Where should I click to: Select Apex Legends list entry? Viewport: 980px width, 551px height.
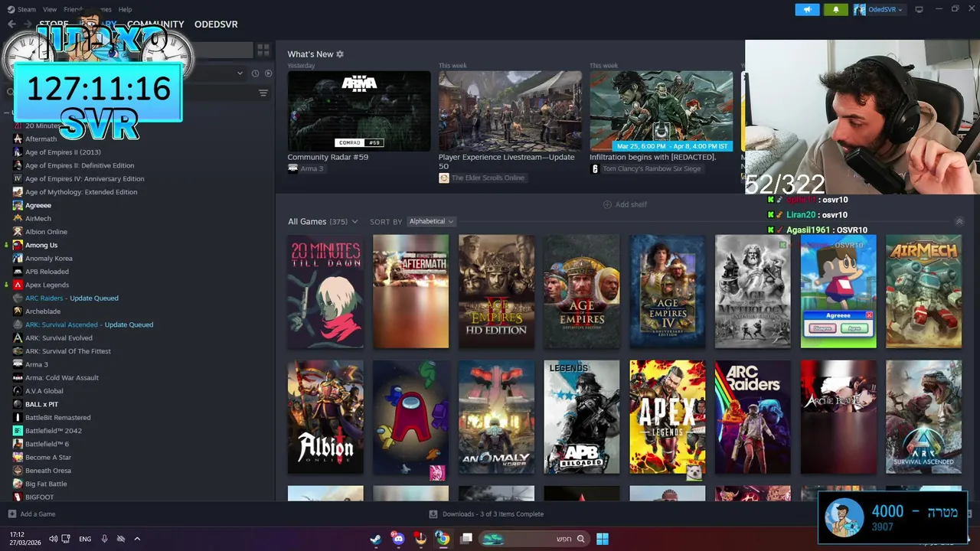pyautogui.click(x=47, y=285)
